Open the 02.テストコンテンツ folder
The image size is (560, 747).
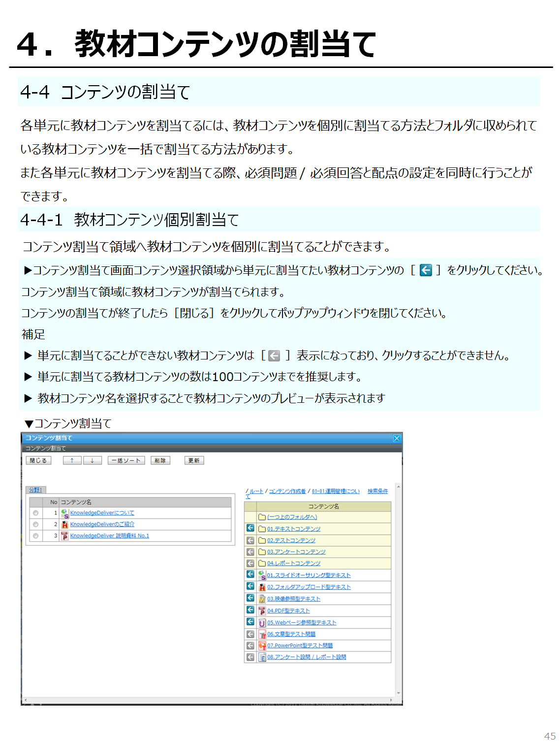point(291,540)
